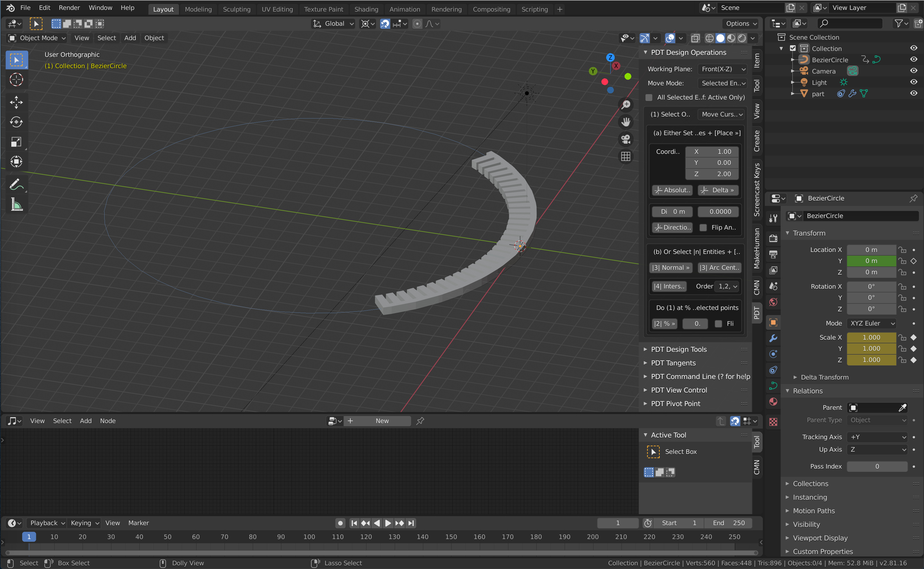The height and width of the screenshot is (569, 924).
Task: Activate the Transform tool
Action: pos(16,162)
